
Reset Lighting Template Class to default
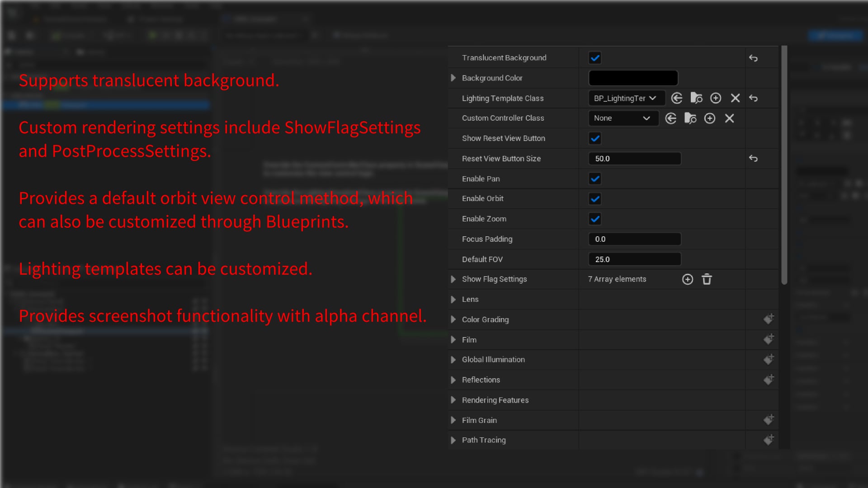point(753,98)
